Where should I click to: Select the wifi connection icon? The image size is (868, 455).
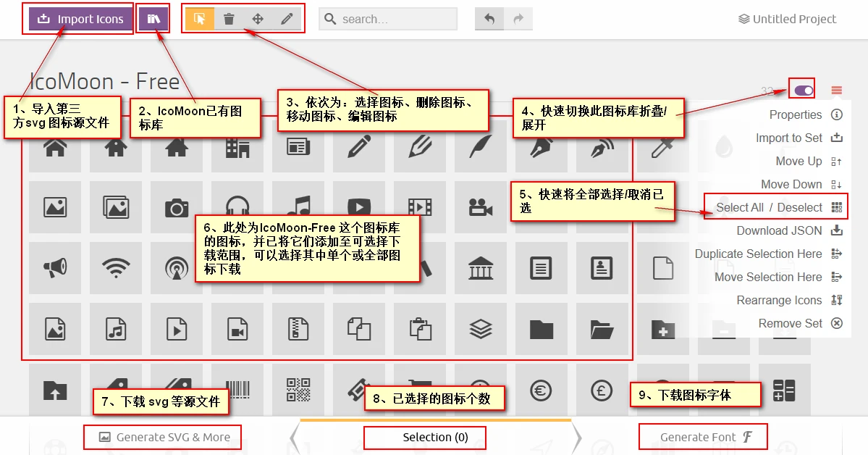point(116,268)
